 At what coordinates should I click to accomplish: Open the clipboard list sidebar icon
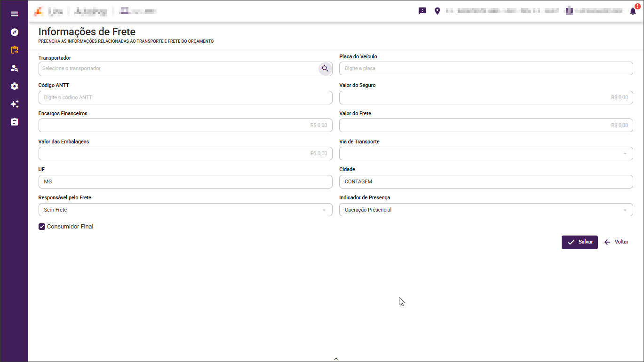(x=15, y=122)
